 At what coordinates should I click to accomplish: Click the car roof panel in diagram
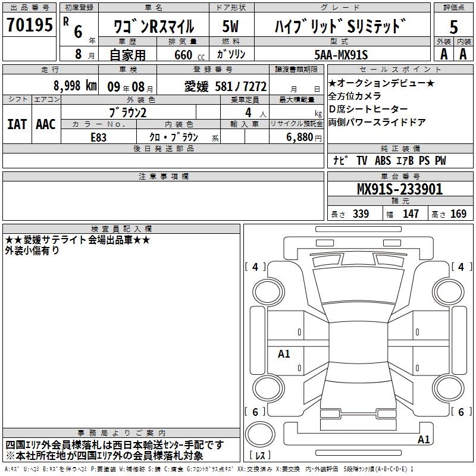pyautogui.click(x=358, y=343)
